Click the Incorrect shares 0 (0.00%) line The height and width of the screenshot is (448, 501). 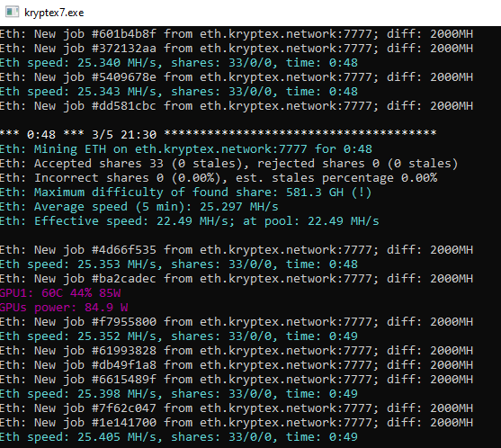click(219, 177)
